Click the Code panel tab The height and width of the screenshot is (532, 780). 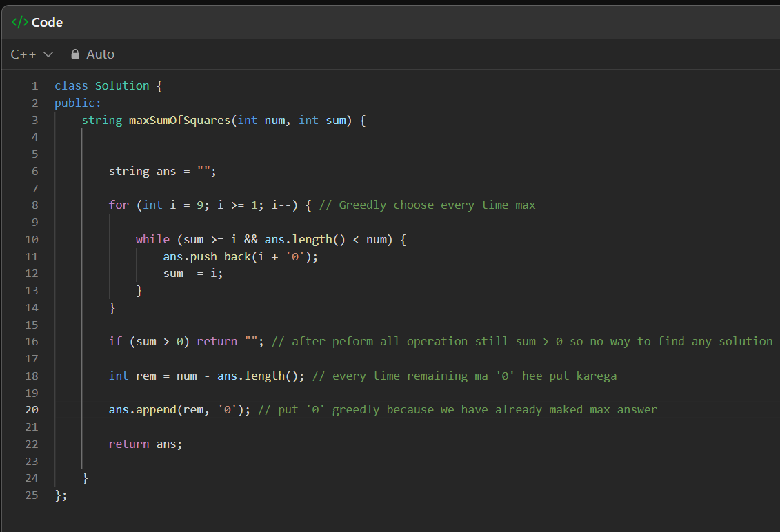37,22
